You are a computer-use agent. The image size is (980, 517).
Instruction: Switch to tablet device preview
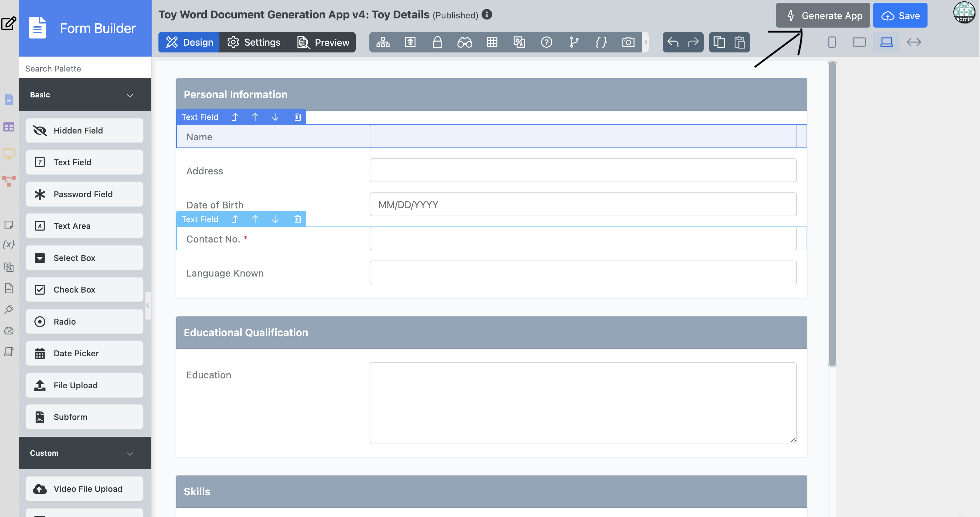tap(859, 42)
